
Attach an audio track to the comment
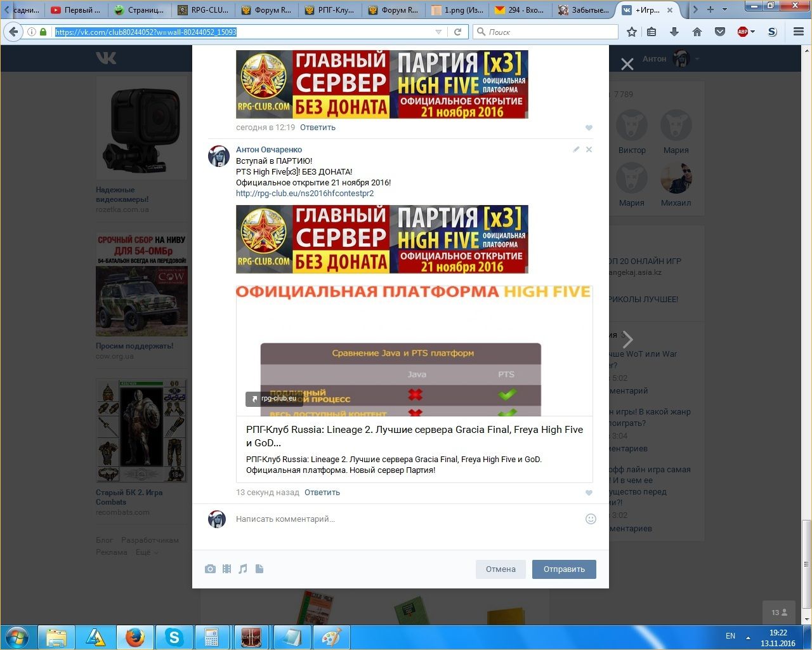coord(242,569)
